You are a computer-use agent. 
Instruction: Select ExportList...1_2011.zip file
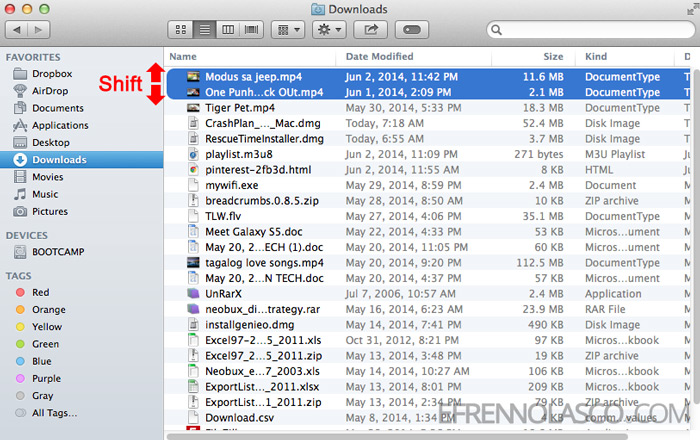point(263,403)
